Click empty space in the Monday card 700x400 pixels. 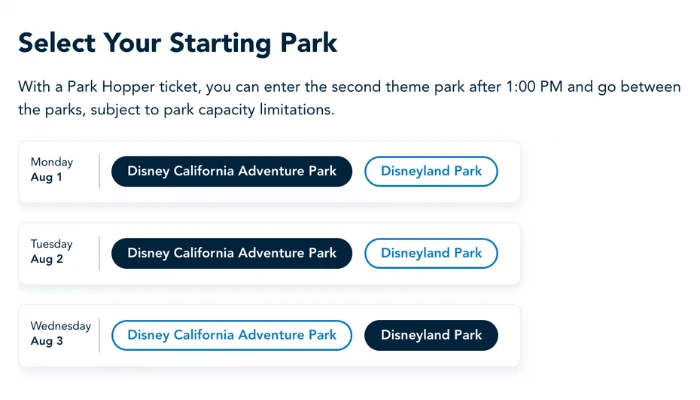point(510,171)
